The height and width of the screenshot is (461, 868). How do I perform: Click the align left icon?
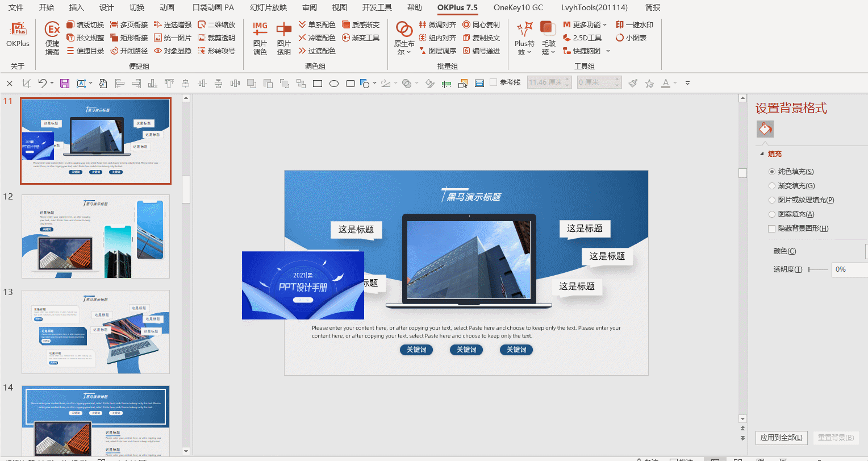(x=119, y=84)
